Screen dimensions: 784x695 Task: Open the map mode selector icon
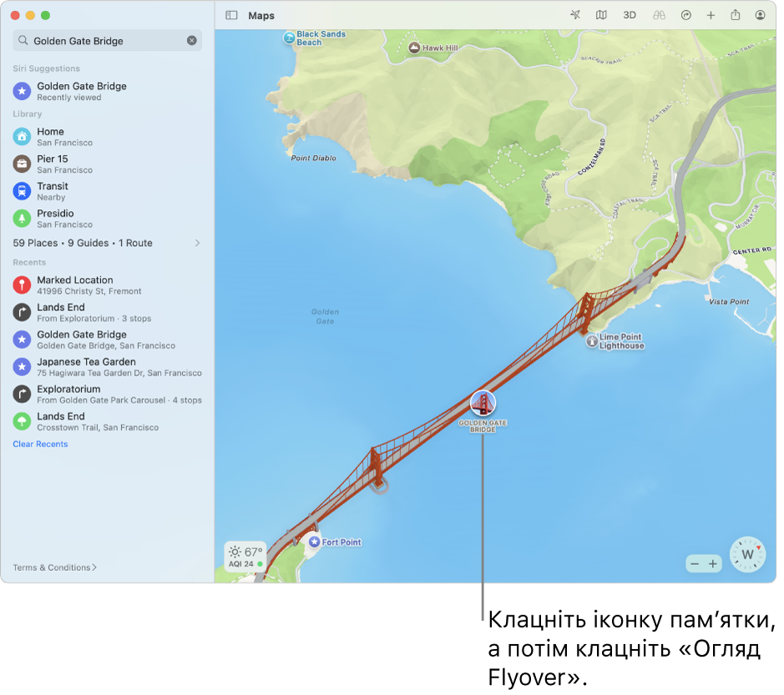(601, 16)
